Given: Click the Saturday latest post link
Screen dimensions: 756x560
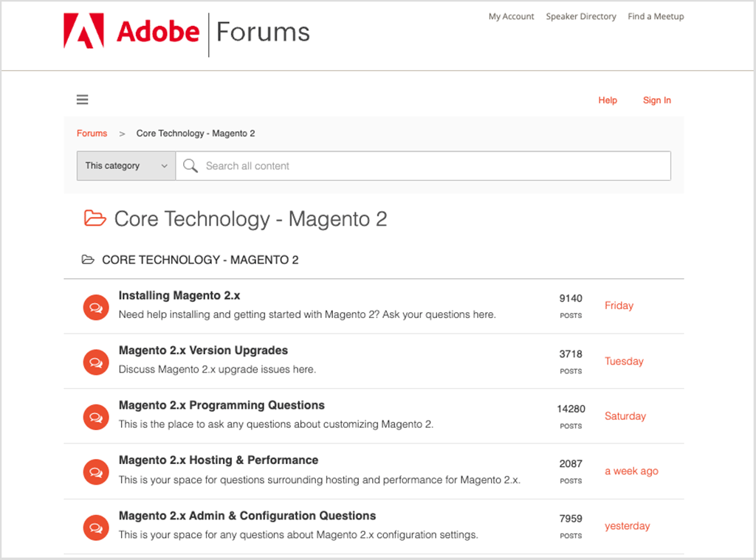Looking at the screenshot, I should (625, 416).
